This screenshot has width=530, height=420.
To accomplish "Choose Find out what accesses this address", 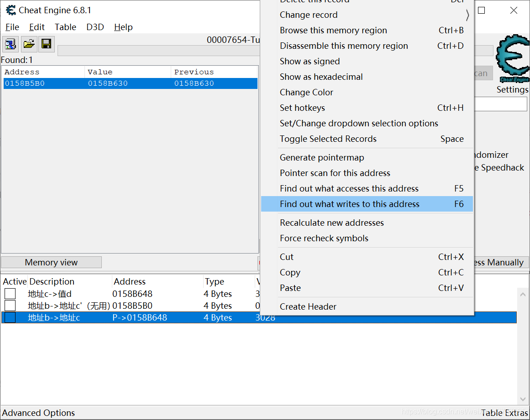I will pos(367,188).
